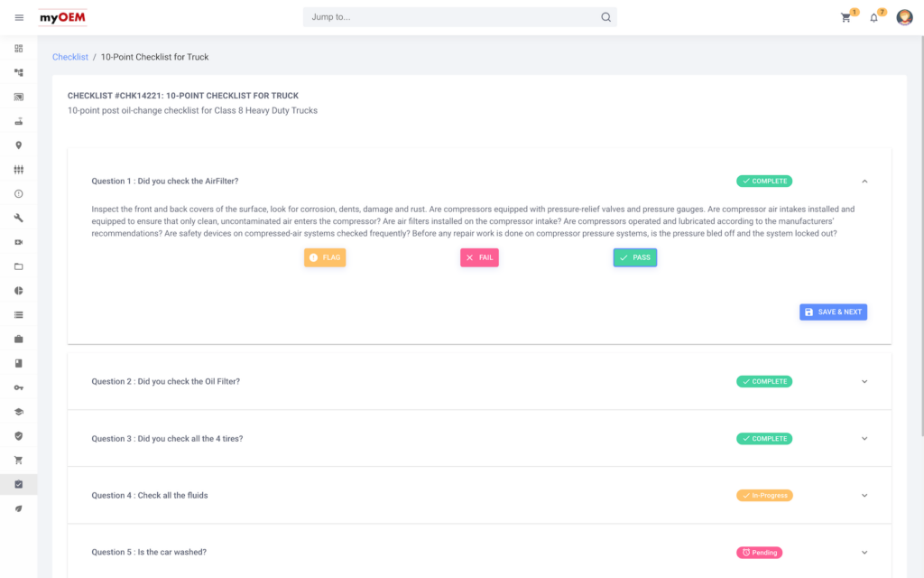Open the shopping cart with 1 item
Image resolution: width=924 pixels, height=578 pixels.
(x=845, y=17)
